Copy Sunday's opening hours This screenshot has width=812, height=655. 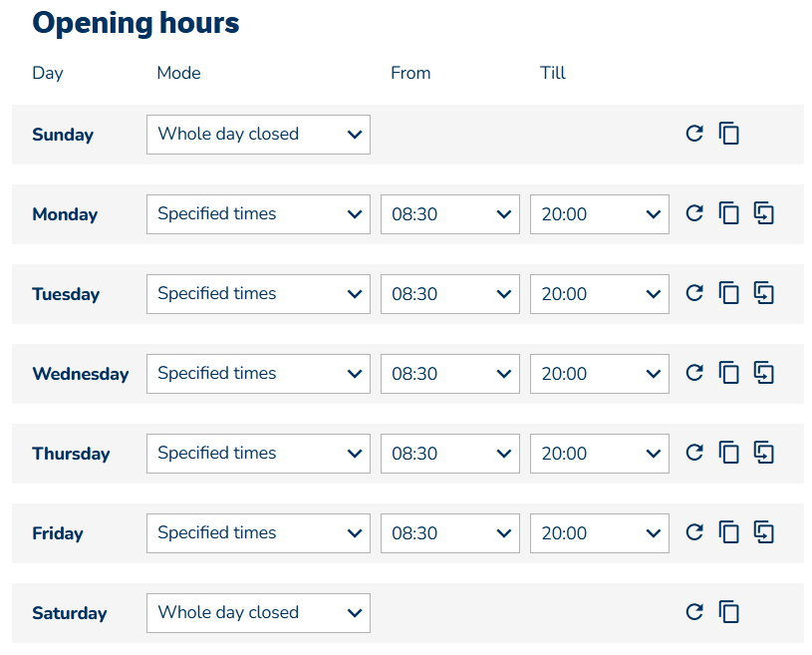tap(729, 134)
